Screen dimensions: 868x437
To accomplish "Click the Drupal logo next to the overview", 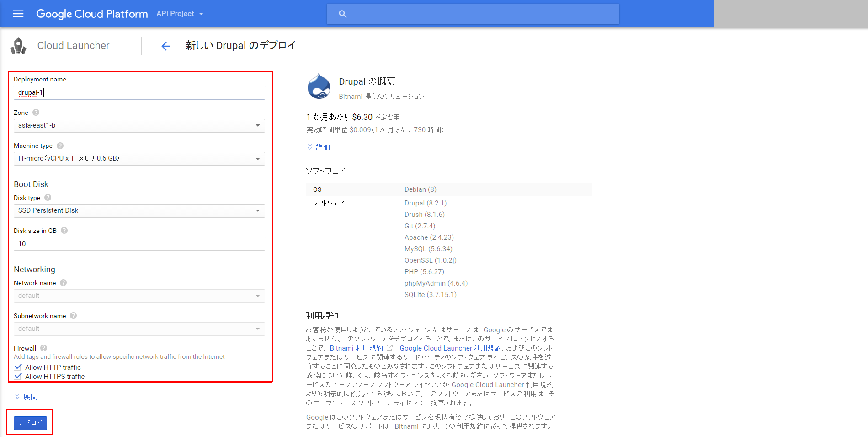I will [x=319, y=86].
